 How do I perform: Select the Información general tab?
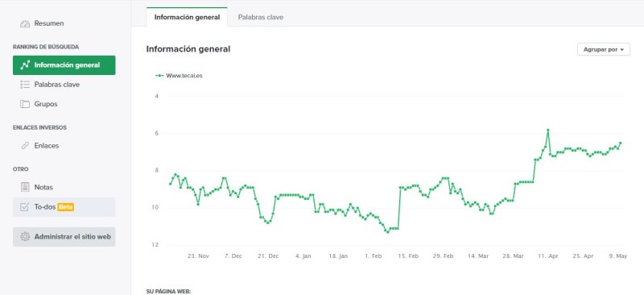coord(187,17)
